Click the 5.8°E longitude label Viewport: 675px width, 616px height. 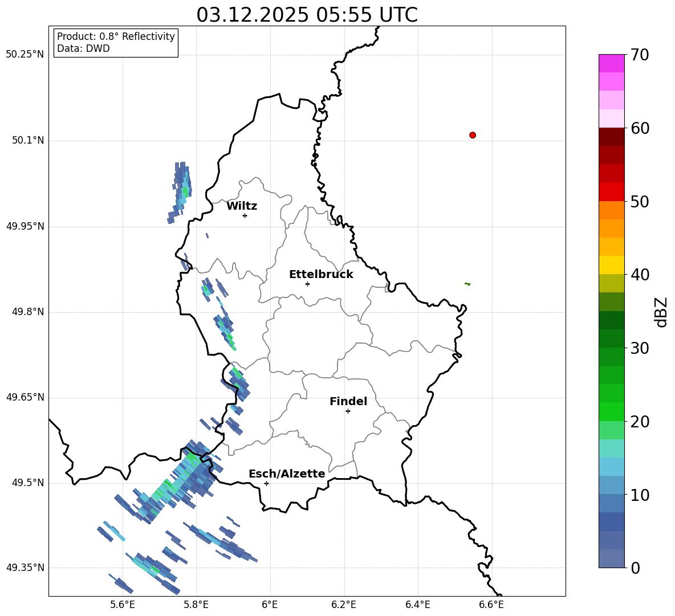tap(196, 605)
